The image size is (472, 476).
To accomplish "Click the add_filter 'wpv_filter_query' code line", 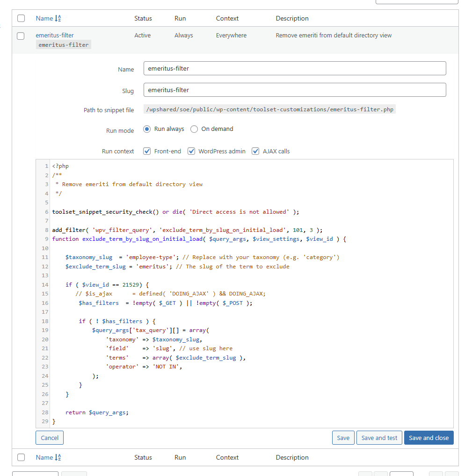I will [x=188, y=230].
